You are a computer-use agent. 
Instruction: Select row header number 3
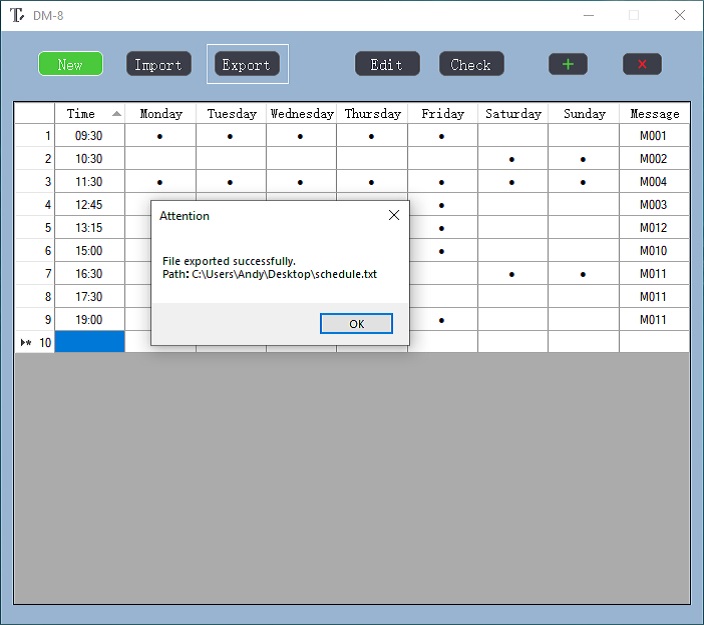(x=35, y=182)
